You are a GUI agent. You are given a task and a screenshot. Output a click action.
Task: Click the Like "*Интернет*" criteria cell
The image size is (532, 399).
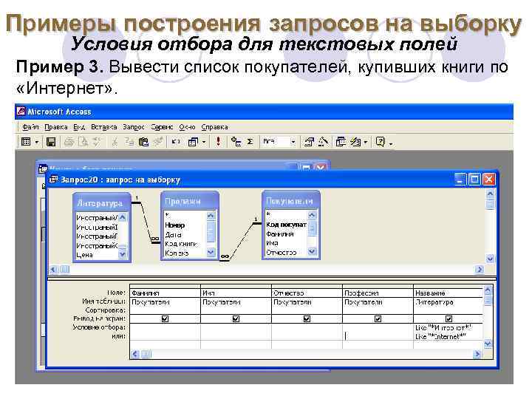[x=448, y=327]
